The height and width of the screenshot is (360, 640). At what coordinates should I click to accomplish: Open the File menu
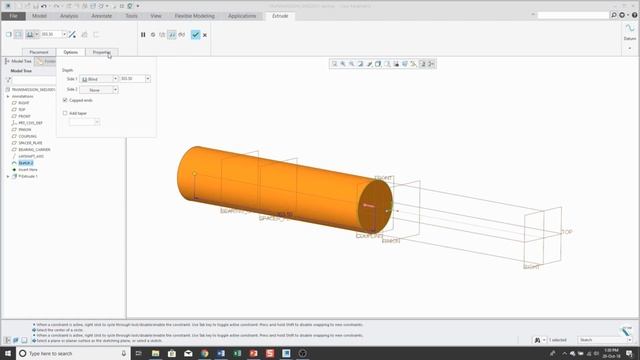pos(13,16)
